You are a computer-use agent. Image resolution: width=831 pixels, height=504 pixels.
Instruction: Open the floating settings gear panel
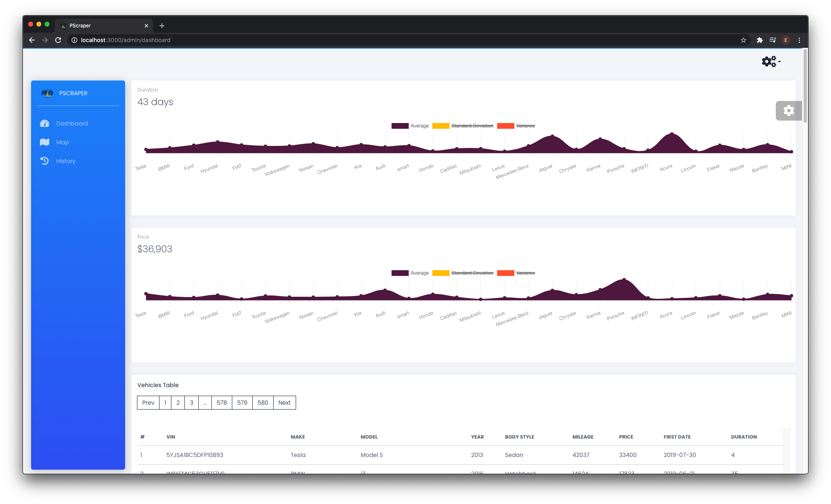788,110
